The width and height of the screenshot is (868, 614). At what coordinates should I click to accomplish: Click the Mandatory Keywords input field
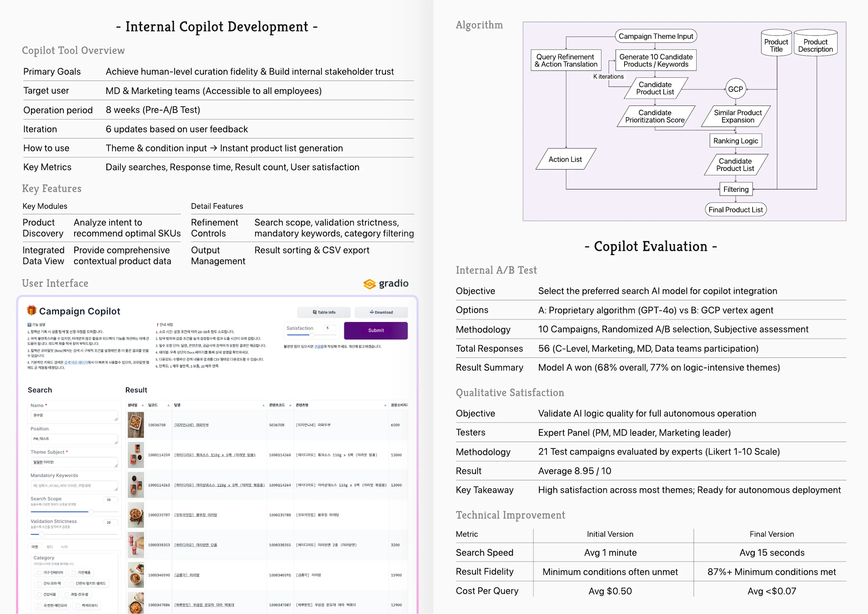tap(74, 486)
